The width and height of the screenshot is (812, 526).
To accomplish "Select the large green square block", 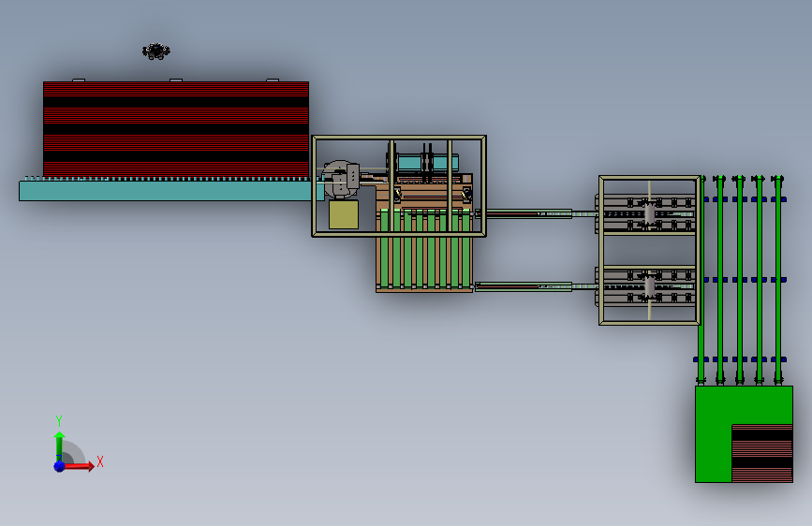I will click(744, 434).
